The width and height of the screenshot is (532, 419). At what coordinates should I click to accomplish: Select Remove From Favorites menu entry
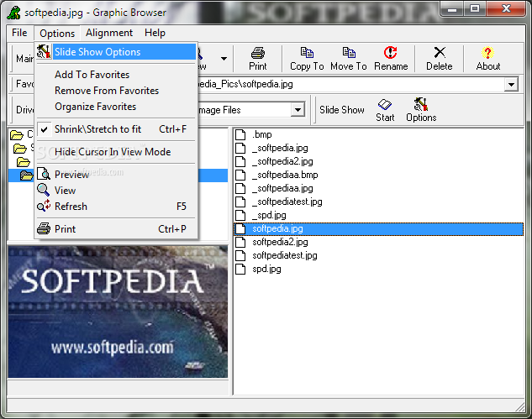107,91
